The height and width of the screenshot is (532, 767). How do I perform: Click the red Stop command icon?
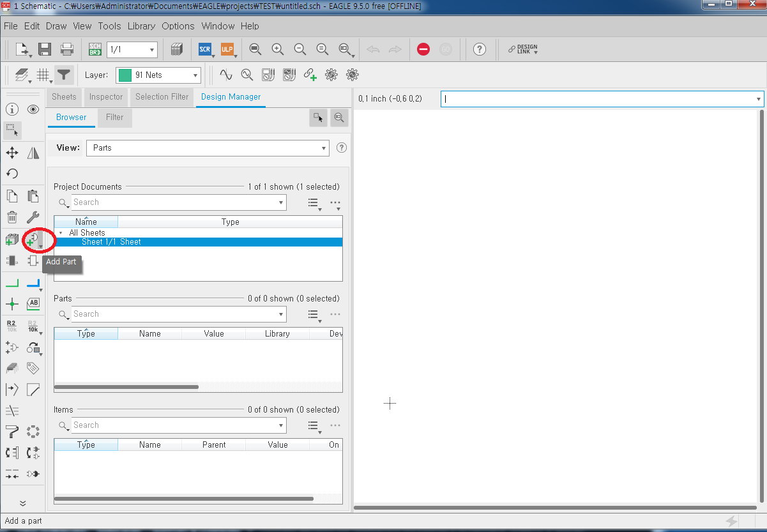pyautogui.click(x=423, y=49)
